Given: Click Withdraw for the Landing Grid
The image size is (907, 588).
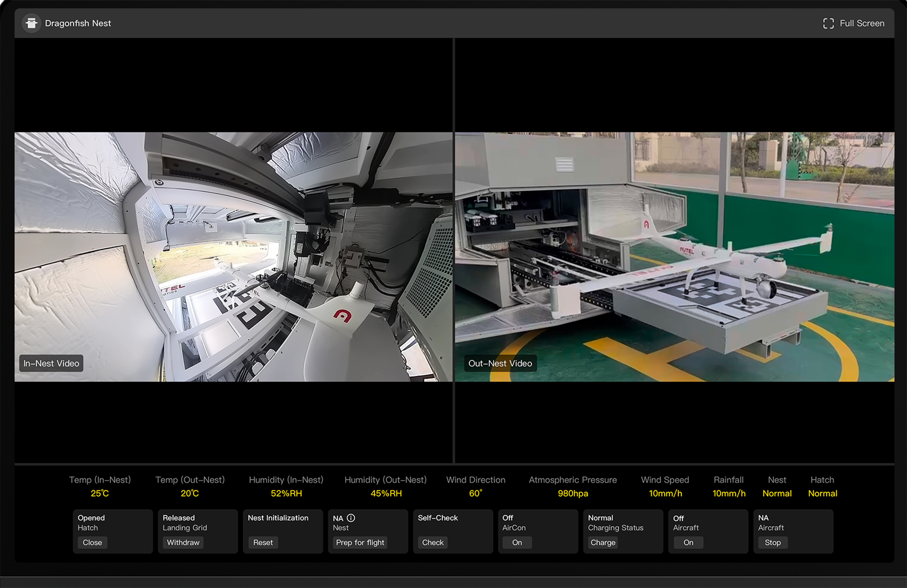Looking at the screenshot, I should (183, 543).
